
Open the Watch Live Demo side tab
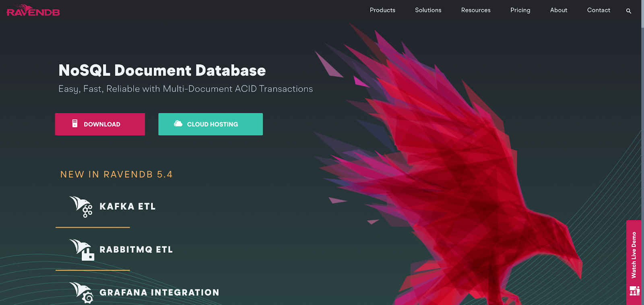pos(634,262)
